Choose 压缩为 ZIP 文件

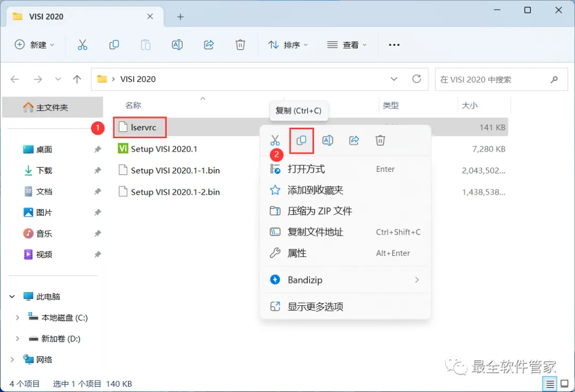coord(345,211)
